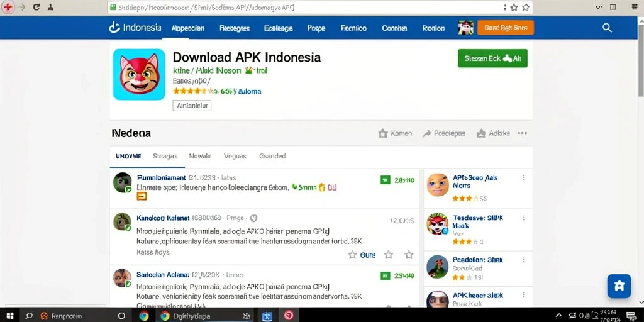Open the address bar vertical dots menu

point(505,8)
